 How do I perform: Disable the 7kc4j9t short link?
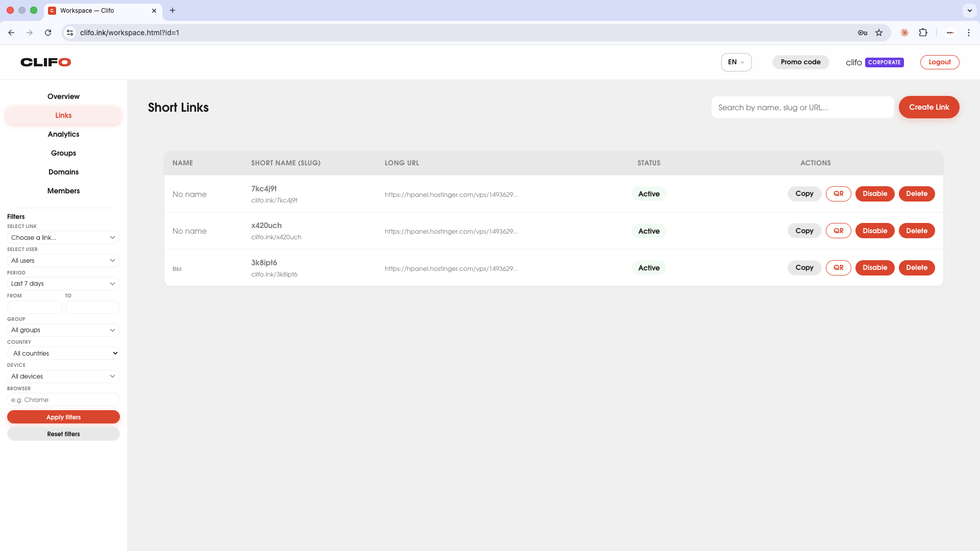(874, 194)
